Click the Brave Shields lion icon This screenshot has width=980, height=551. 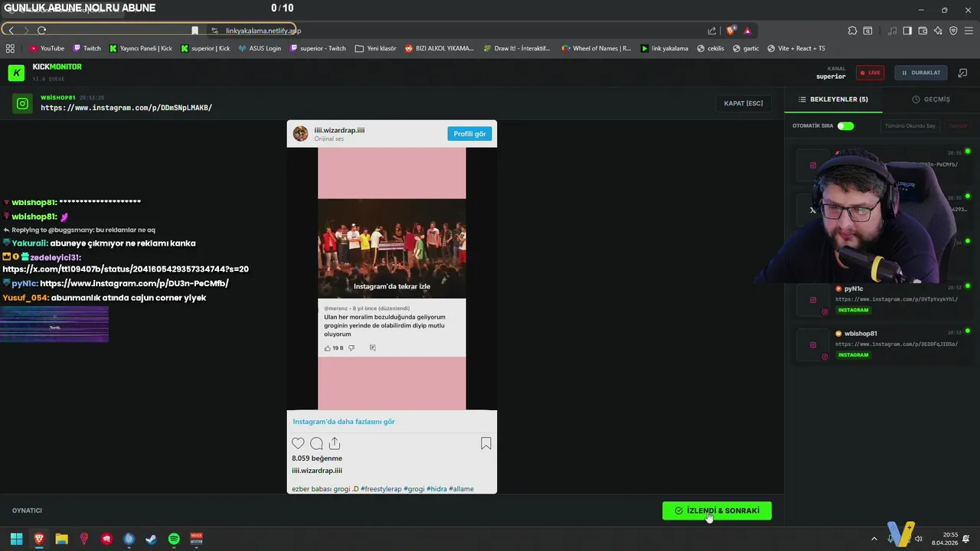(730, 31)
